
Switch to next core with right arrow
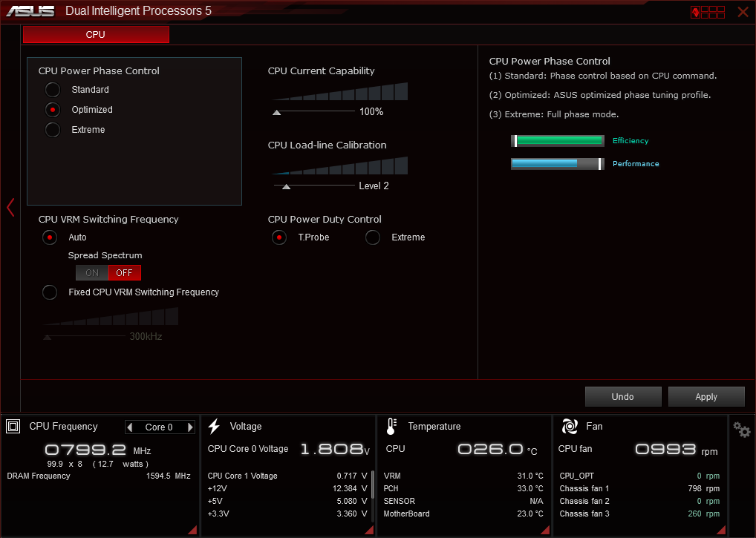click(190, 427)
